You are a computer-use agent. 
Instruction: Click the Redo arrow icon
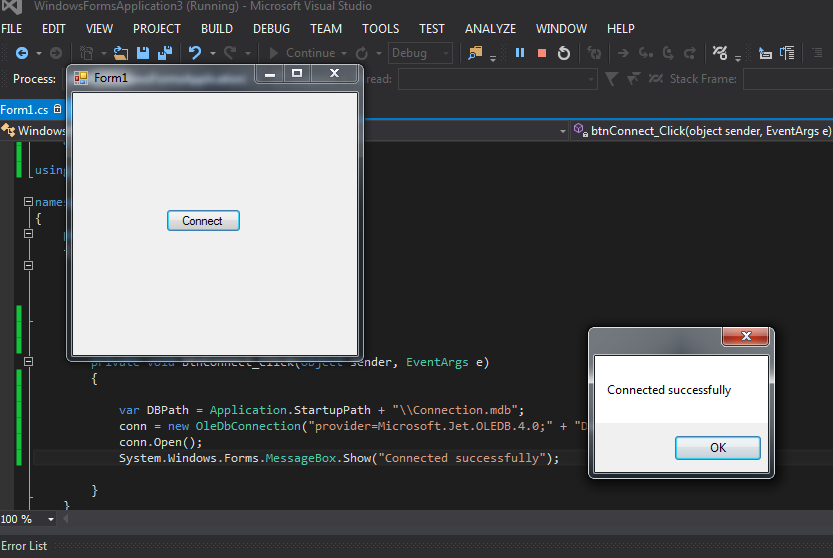tap(230, 53)
